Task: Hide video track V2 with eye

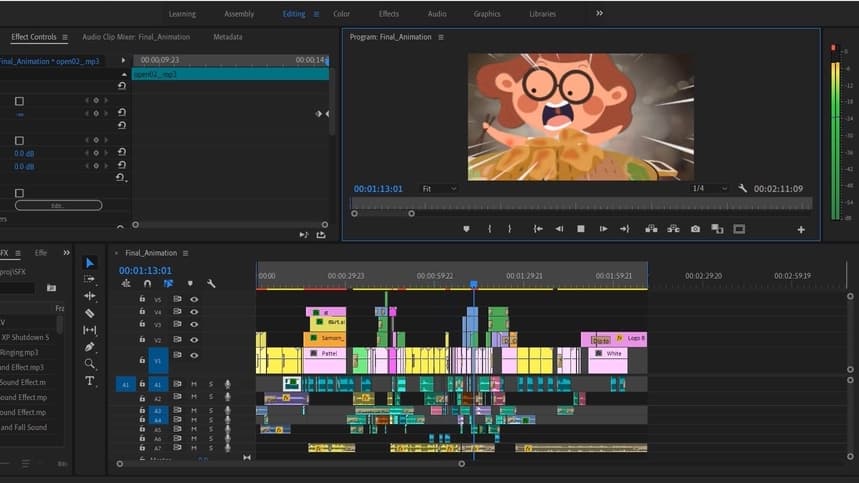Action: [x=194, y=340]
